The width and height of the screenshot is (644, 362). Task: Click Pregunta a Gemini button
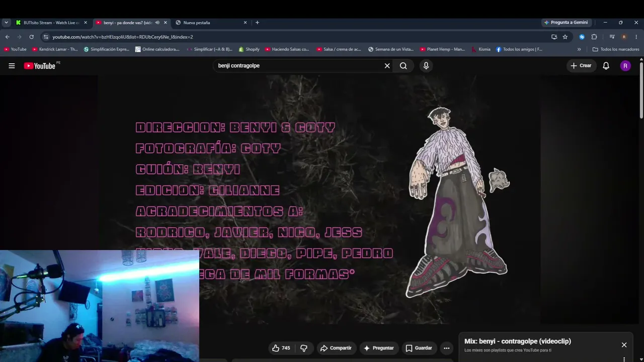click(567, 23)
